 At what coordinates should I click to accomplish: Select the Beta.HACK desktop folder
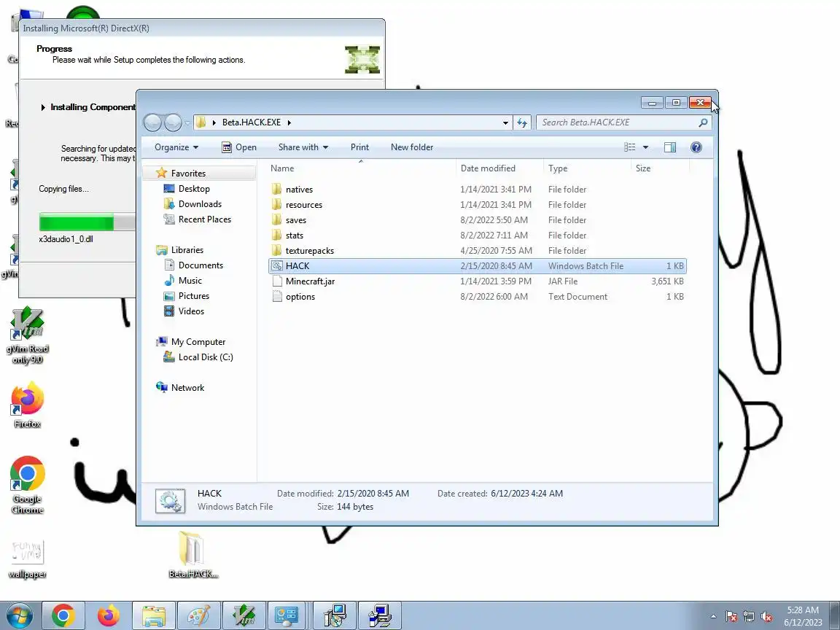pyautogui.click(x=192, y=555)
